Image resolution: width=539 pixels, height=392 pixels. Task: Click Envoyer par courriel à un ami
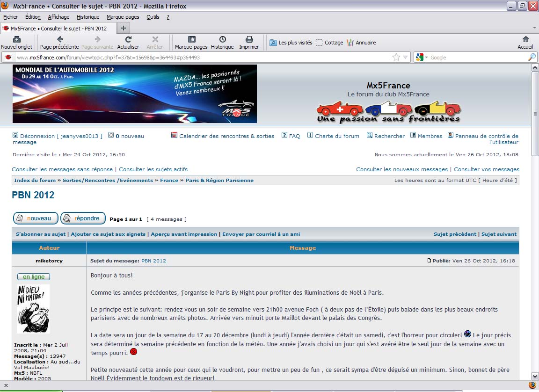261,234
